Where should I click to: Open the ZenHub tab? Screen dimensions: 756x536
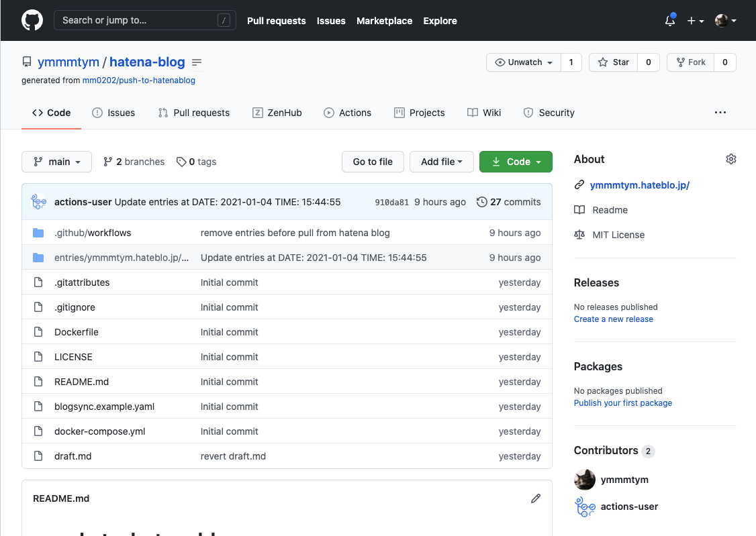pyautogui.click(x=277, y=113)
